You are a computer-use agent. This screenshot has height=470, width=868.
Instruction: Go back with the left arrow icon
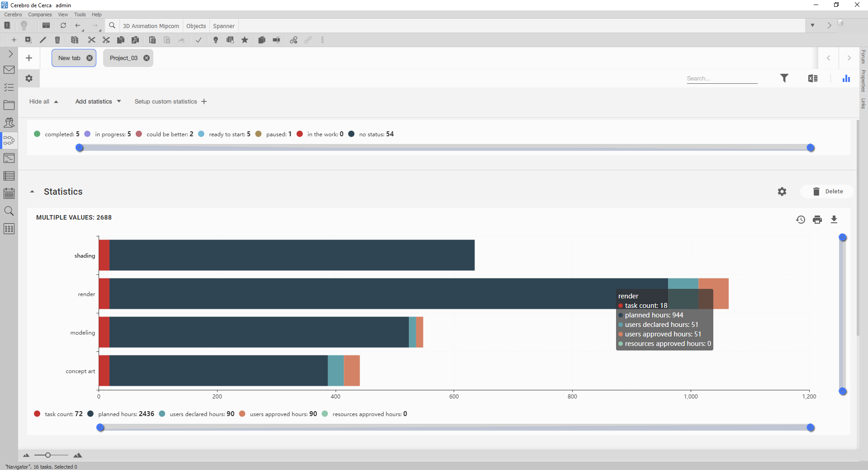pos(78,26)
